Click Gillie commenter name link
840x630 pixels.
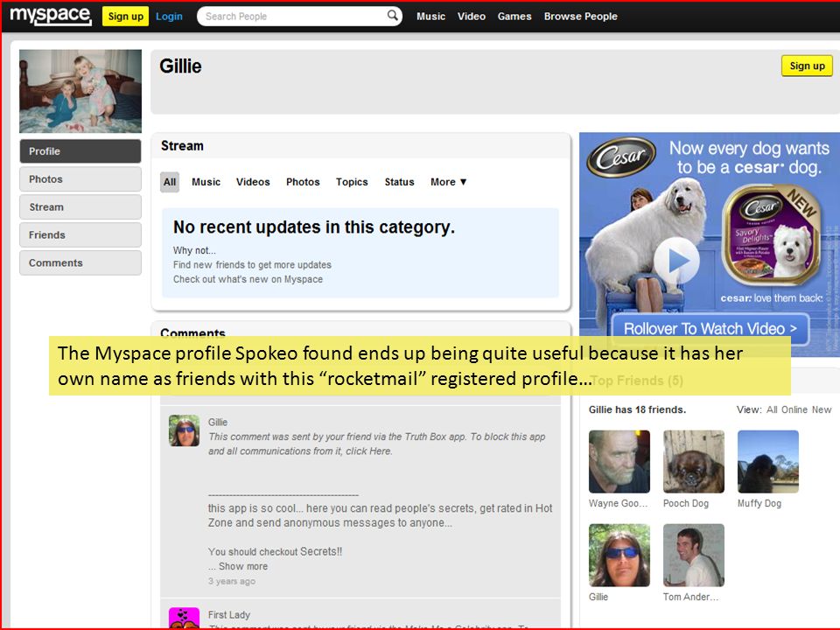218,422
